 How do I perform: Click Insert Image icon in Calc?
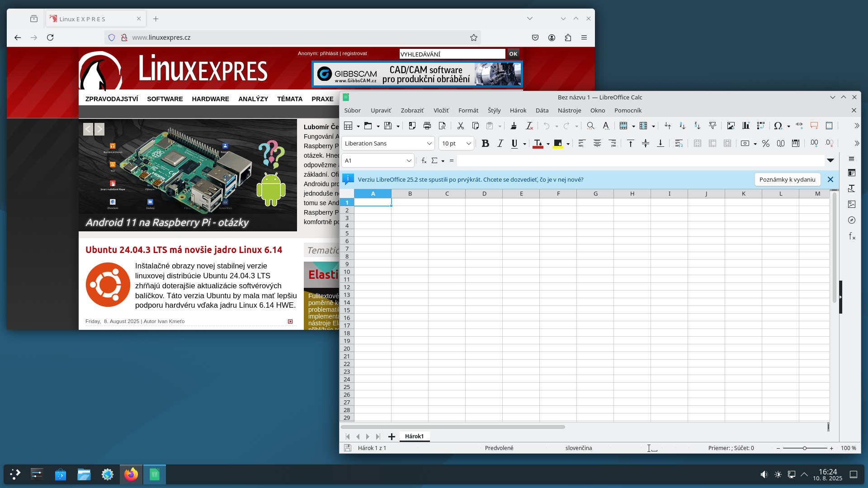[x=731, y=126]
